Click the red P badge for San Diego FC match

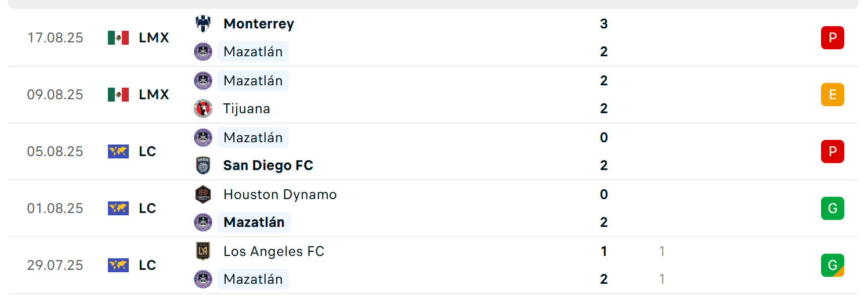pyautogui.click(x=833, y=151)
